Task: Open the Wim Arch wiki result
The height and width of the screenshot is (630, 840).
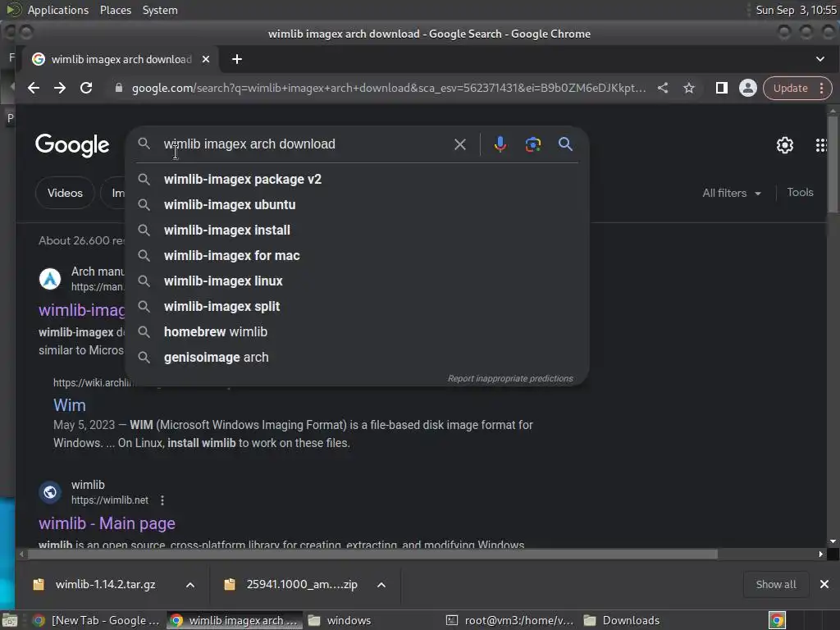Action: (x=70, y=405)
